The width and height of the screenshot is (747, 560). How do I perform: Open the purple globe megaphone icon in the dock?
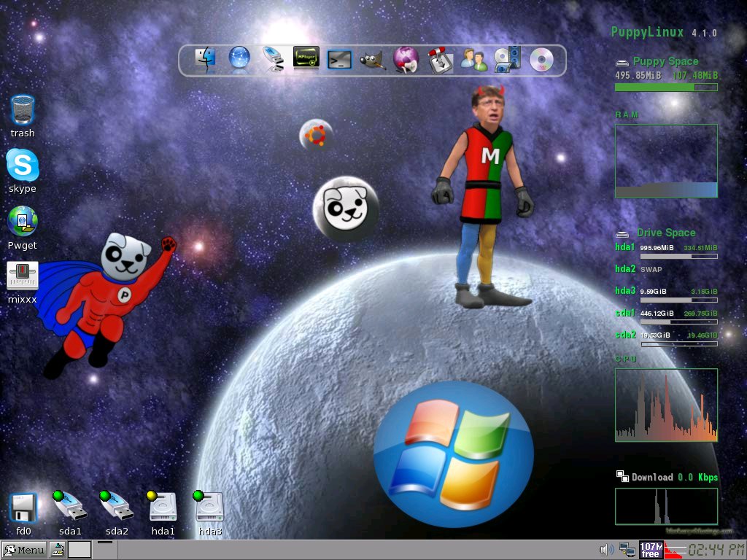(406, 60)
